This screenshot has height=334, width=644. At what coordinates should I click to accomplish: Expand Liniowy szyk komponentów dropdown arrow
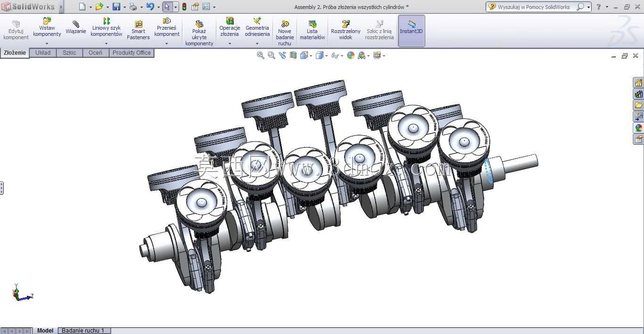(x=107, y=43)
